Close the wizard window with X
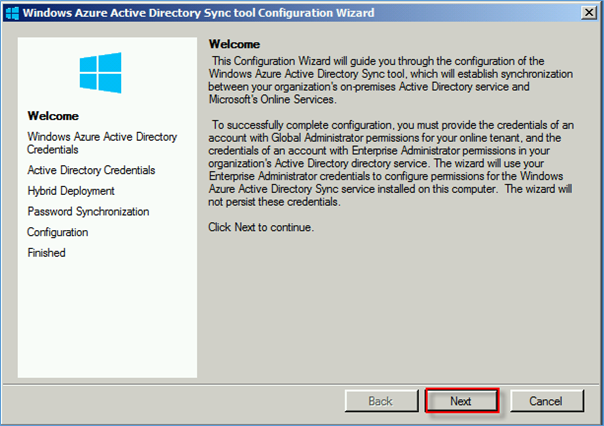Screen dimensions: 604x426 click(x=589, y=13)
